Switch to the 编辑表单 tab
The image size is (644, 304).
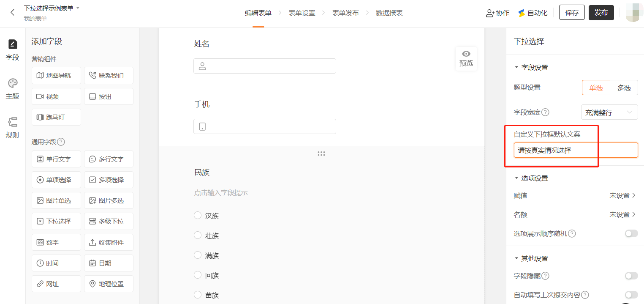(x=258, y=13)
